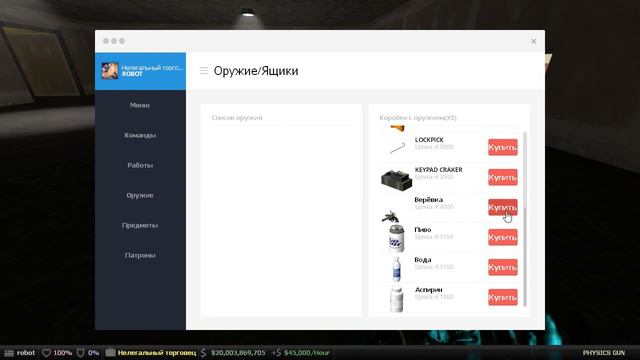This screenshot has width=640, height=360.
Task: Purchase Вода via Купить
Action: point(502,267)
